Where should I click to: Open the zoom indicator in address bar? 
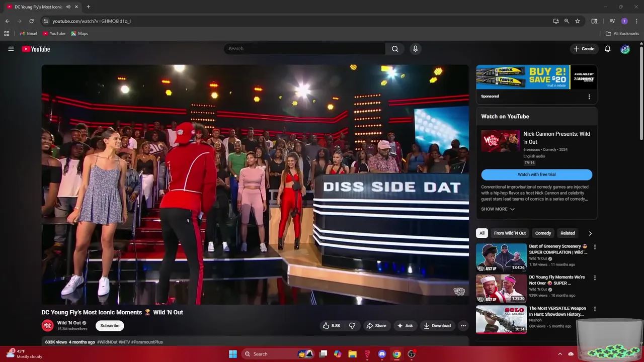point(567,21)
